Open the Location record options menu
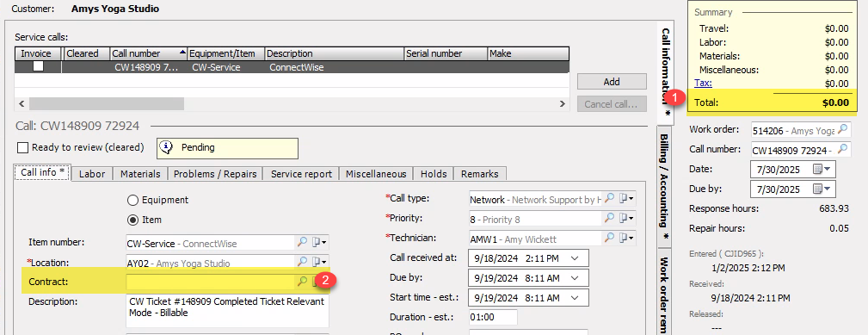 [x=320, y=262]
